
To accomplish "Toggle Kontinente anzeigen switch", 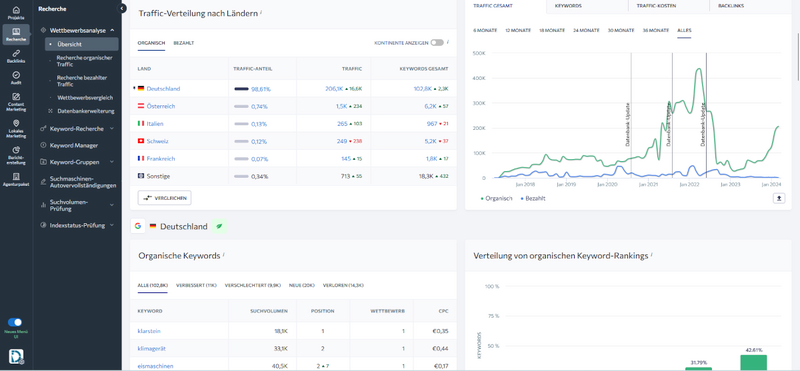I will coord(437,43).
